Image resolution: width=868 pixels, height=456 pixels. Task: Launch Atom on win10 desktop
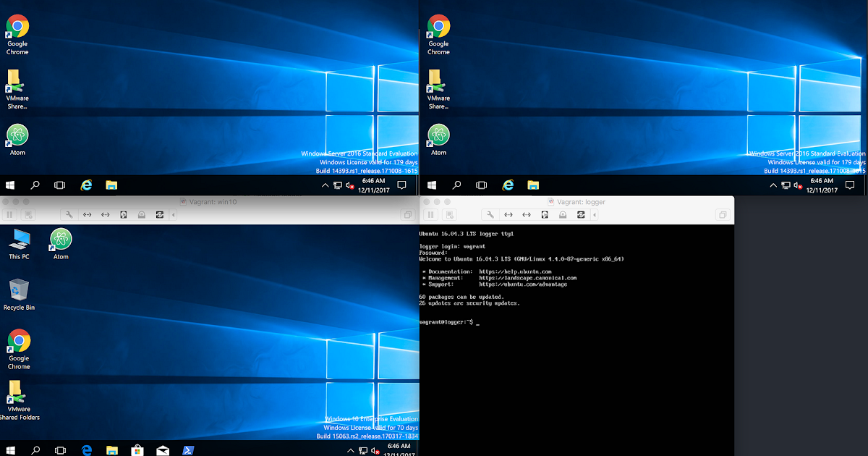pos(61,244)
